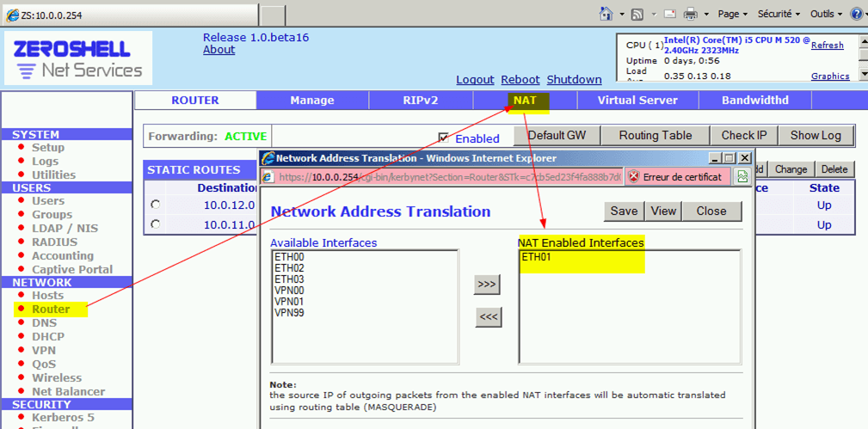This screenshot has width=868, height=429.
Task: Click the Shutdown link
Action: [x=574, y=80]
